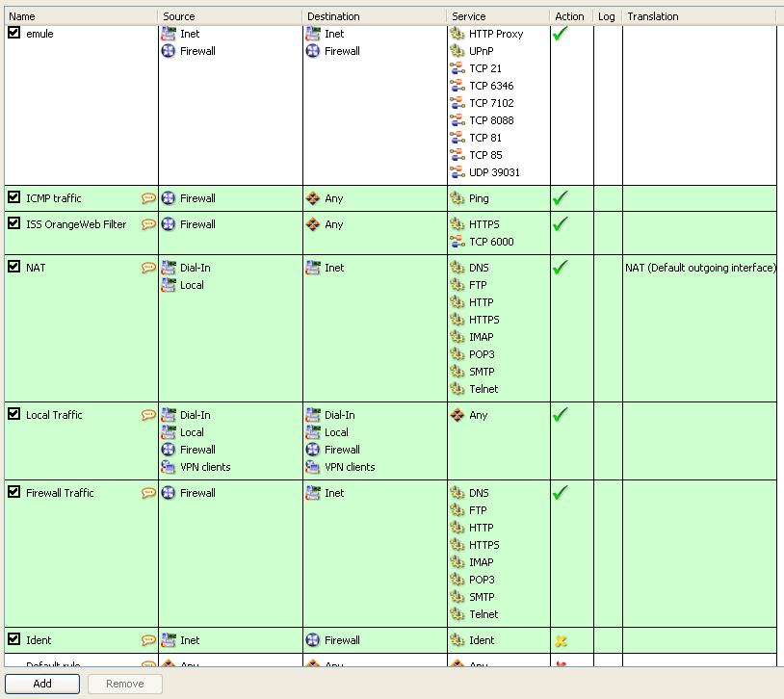Click the green permit checkmark of ICMP traffic

click(x=561, y=198)
